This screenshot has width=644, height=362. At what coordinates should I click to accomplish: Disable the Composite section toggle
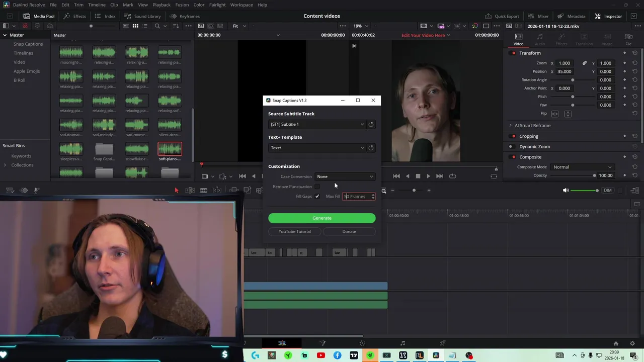[513, 157]
